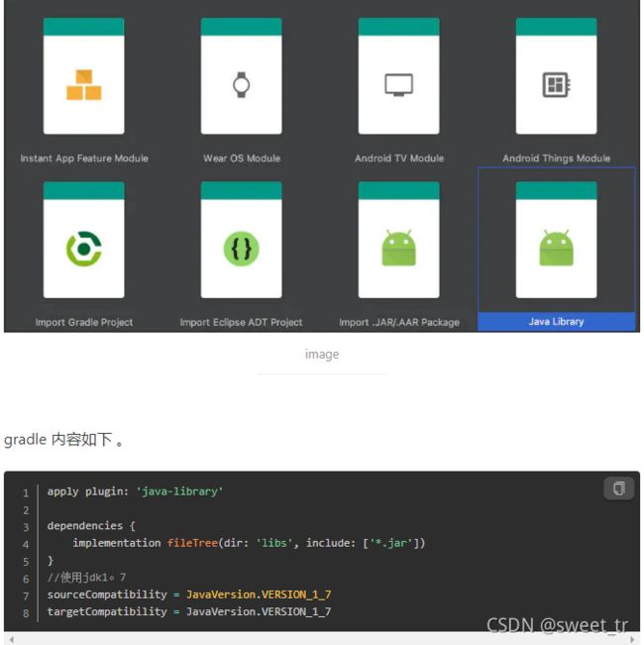
Task: Copy the gradle code block contents
Action: coord(618,488)
